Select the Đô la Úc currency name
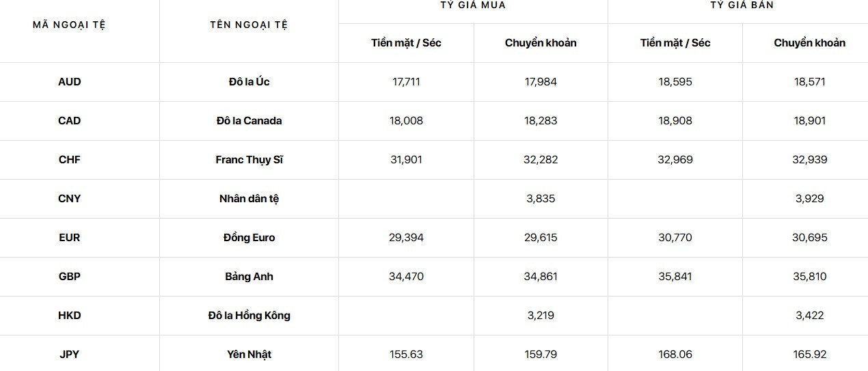The width and height of the screenshot is (868, 371). pyautogui.click(x=249, y=82)
